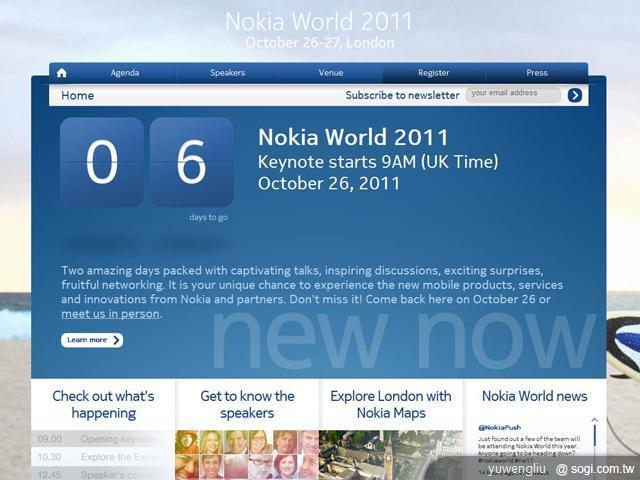Open the Press tab
The image size is (640, 480).
tap(537, 73)
